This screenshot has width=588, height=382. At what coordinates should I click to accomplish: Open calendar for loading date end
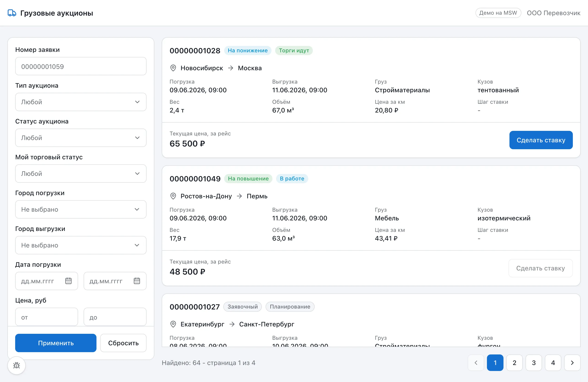coord(137,281)
